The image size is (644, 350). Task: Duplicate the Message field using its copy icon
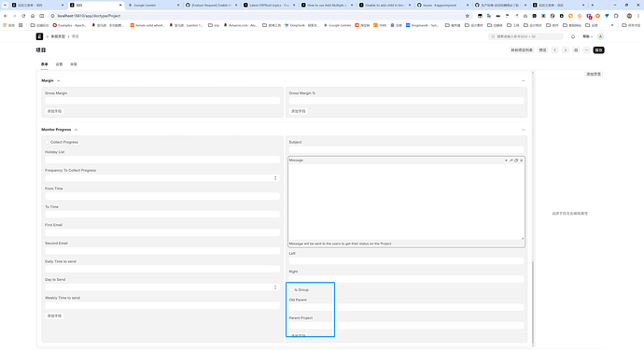point(516,161)
